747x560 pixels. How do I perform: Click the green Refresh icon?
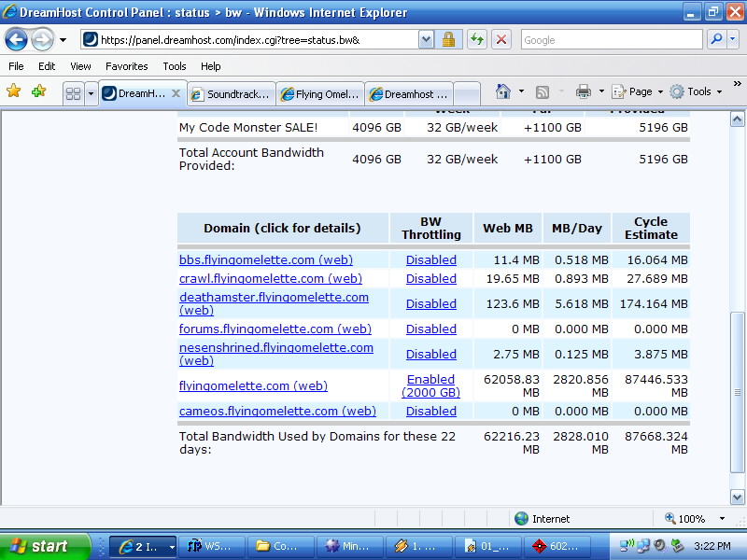pyautogui.click(x=477, y=39)
